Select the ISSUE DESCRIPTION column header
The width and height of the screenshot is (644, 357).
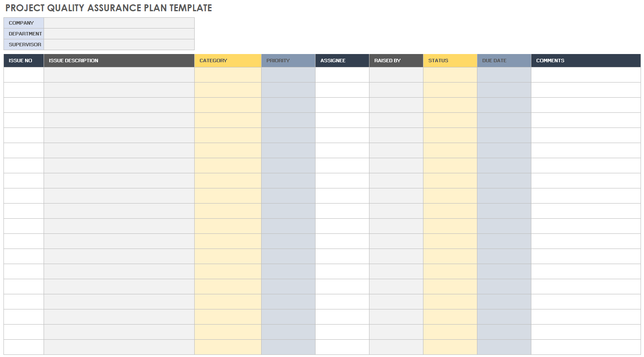click(x=119, y=61)
